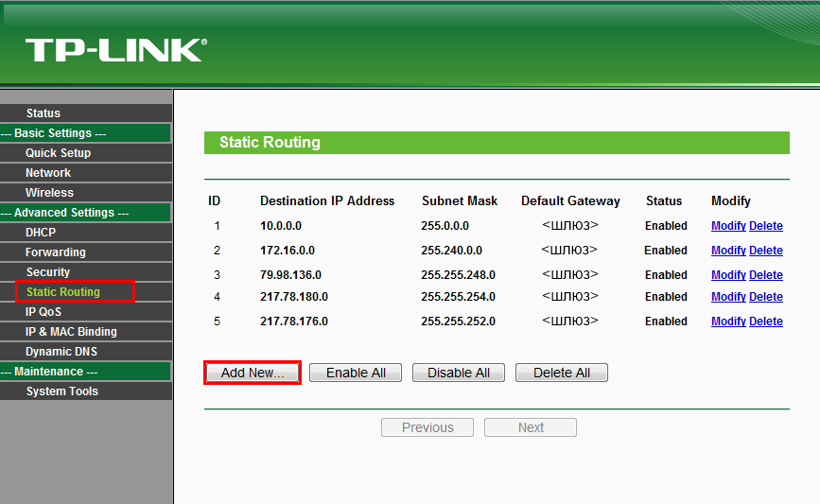820x504 pixels.
Task: Select Static Routing menu item
Action: coord(86,292)
